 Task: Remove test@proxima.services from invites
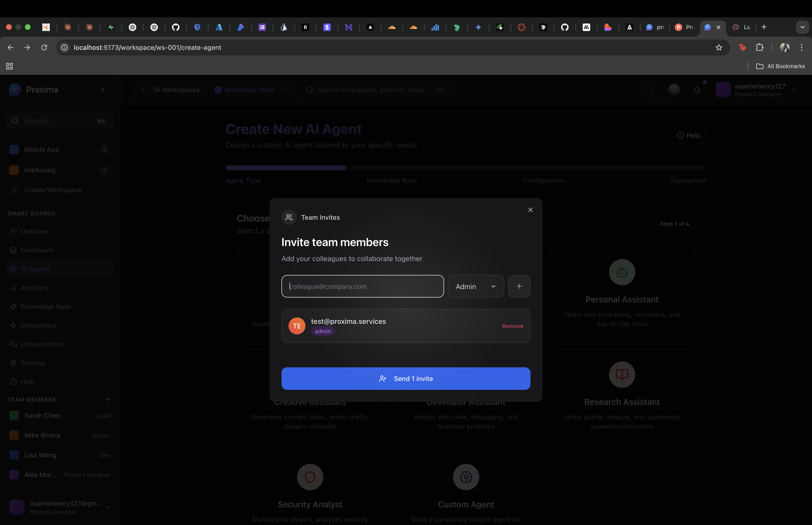(x=512, y=326)
